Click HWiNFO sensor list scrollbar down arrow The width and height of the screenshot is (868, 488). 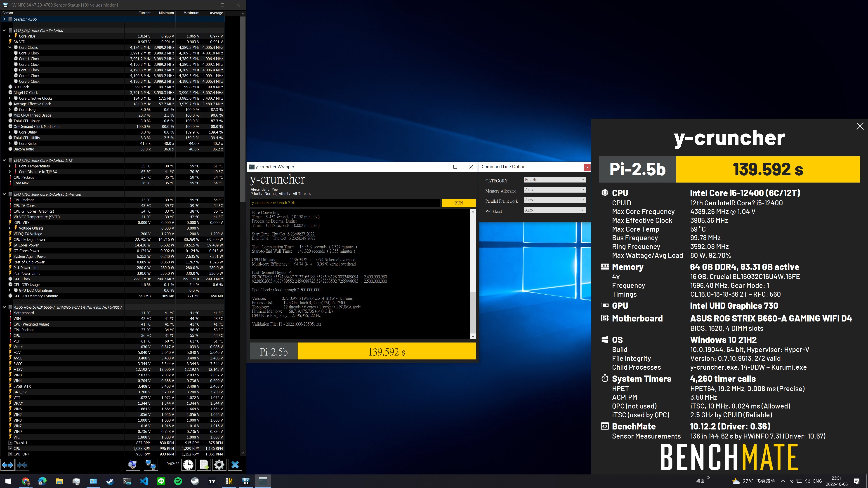tap(243, 453)
